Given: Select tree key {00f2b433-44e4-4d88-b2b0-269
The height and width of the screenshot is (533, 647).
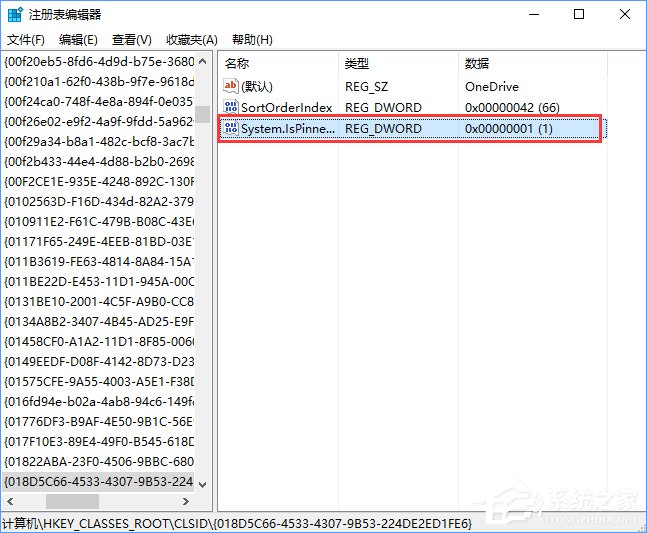Looking at the screenshot, I should [99, 161].
